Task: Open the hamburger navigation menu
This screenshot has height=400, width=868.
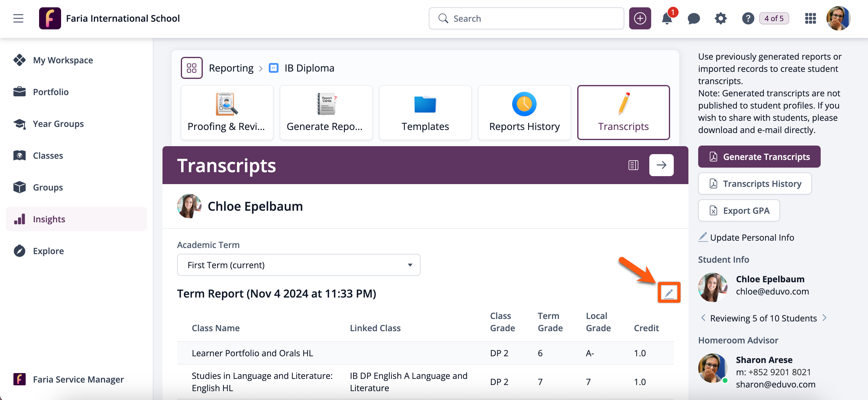Action: pyautogui.click(x=18, y=18)
